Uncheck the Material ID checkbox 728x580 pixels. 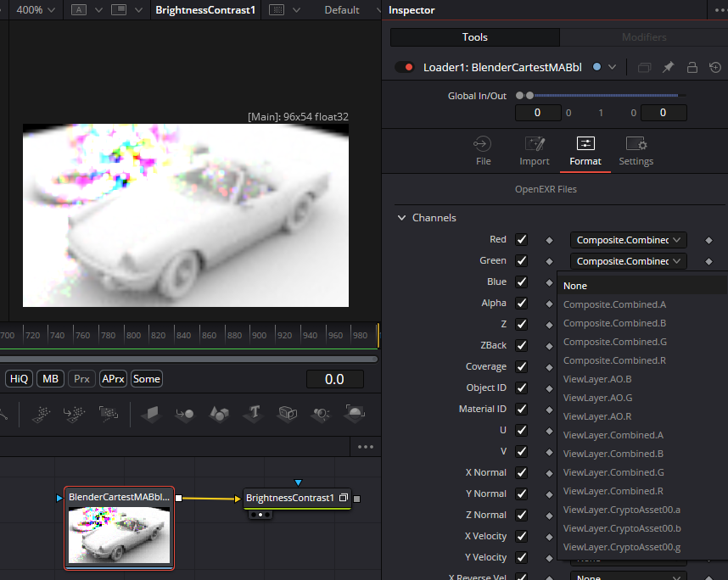coord(521,409)
